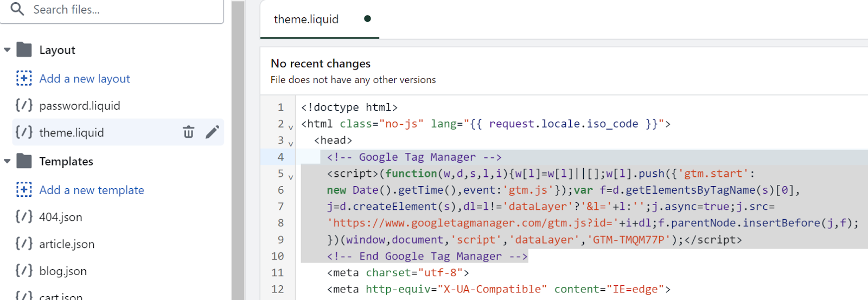
Task: Click the liquid file icon next to password.liquid
Action: pyautogui.click(x=24, y=105)
